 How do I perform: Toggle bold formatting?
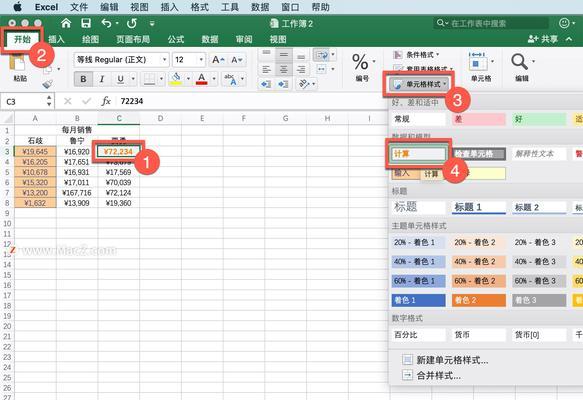point(83,79)
